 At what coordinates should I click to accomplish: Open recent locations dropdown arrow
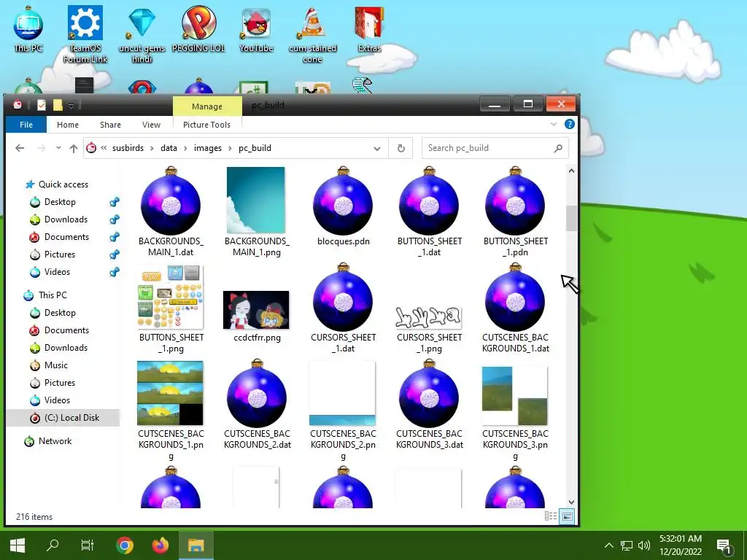(x=58, y=148)
